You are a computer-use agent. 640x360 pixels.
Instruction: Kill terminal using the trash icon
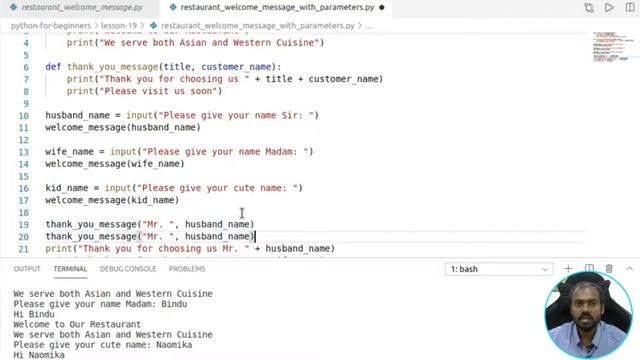(609, 269)
